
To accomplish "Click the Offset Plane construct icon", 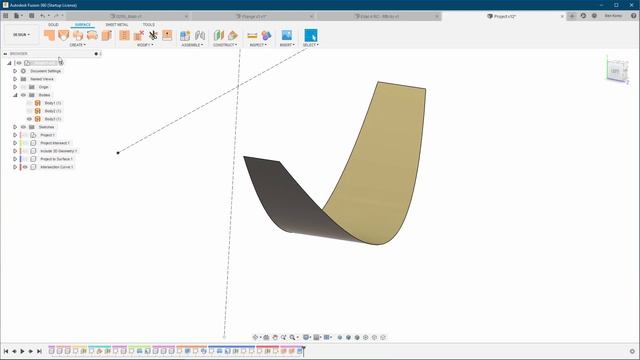I will click(219, 36).
